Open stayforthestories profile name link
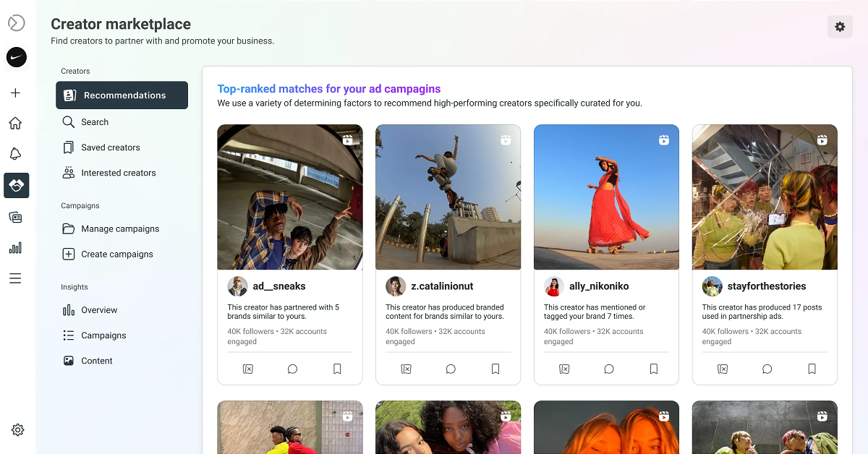Image resolution: width=868 pixels, height=454 pixels. 767,286
